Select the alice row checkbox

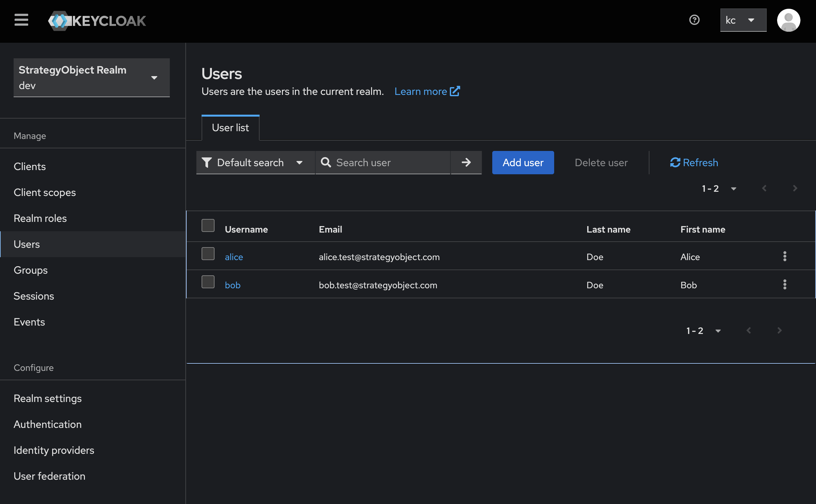click(x=208, y=254)
